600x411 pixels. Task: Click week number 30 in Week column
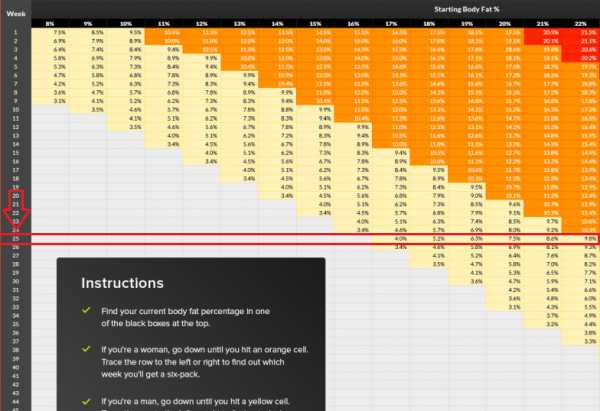pos(16,281)
